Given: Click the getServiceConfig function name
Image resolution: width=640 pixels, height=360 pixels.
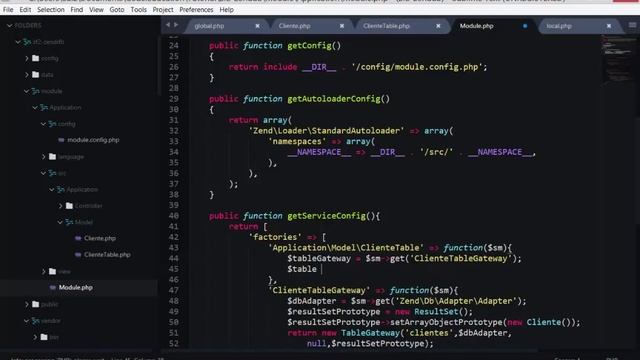Looking at the screenshot, I should (x=326, y=216).
